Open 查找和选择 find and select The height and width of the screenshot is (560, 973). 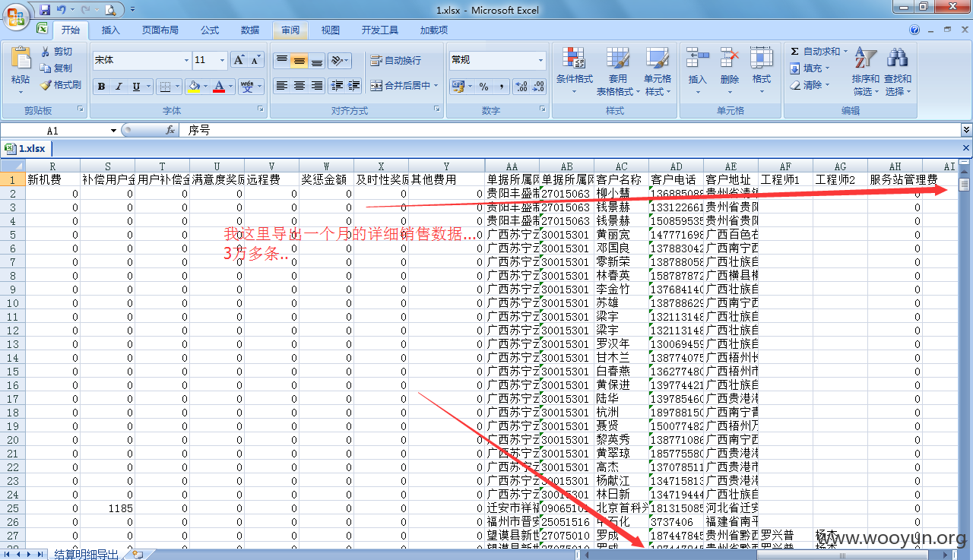point(898,71)
